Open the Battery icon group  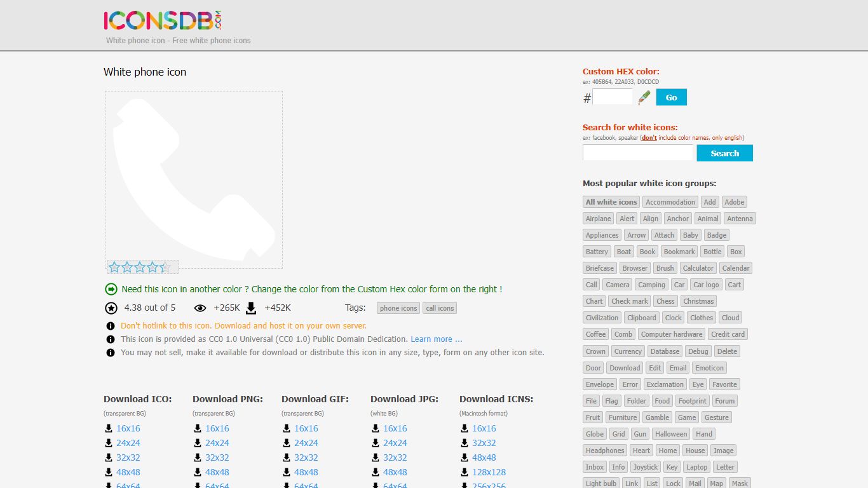click(x=597, y=252)
